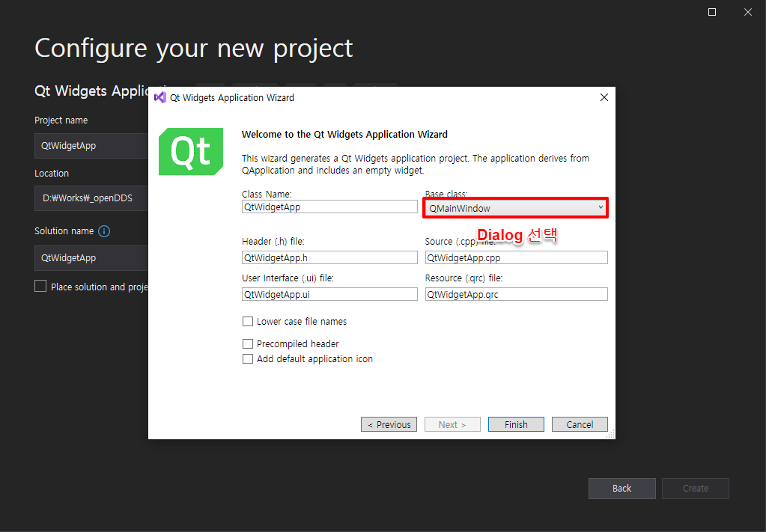The image size is (766, 532).
Task: Edit the Source (.cpp) file field
Action: [x=517, y=257]
